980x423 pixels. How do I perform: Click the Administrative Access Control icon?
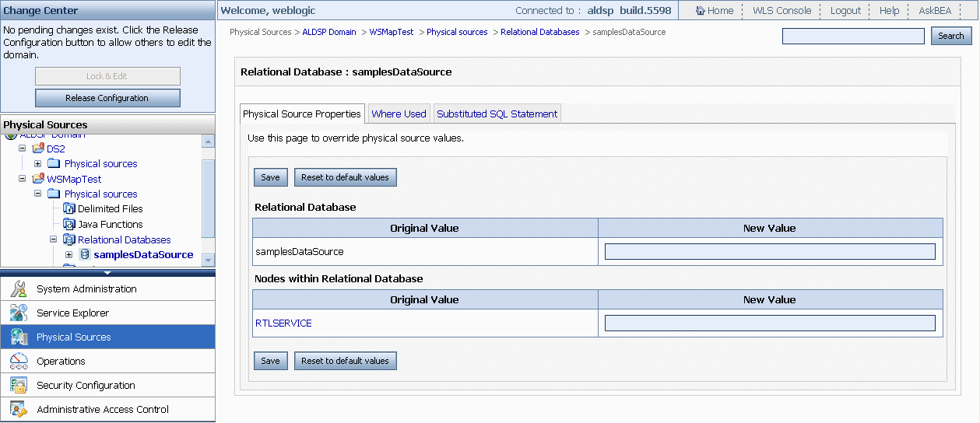click(x=19, y=409)
